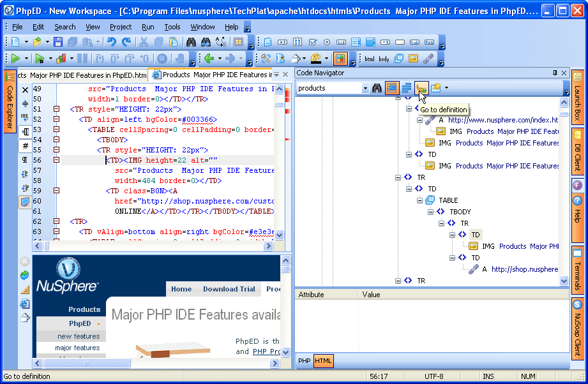The height and width of the screenshot is (384, 588).
Task: Click the Profile bar chart icon
Action: click(x=61, y=59)
